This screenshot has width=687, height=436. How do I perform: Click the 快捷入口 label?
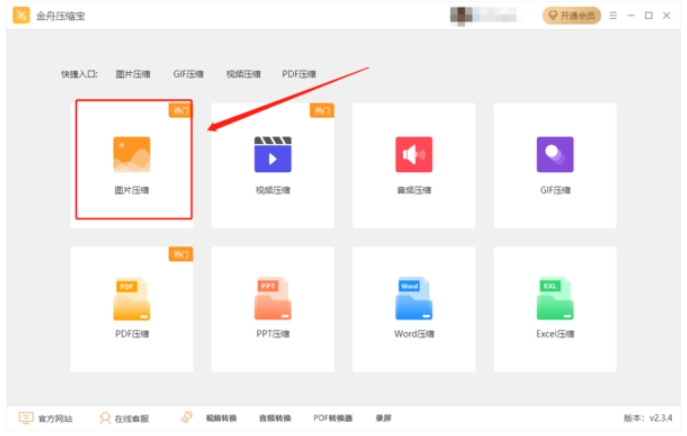tap(79, 74)
